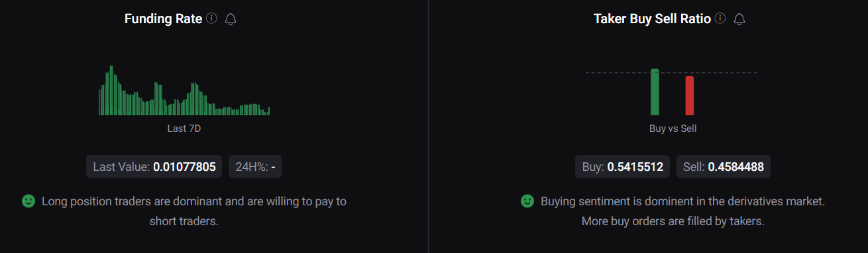Click the long position traders description text
The width and height of the screenshot is (868, 253).
point(193,211)
